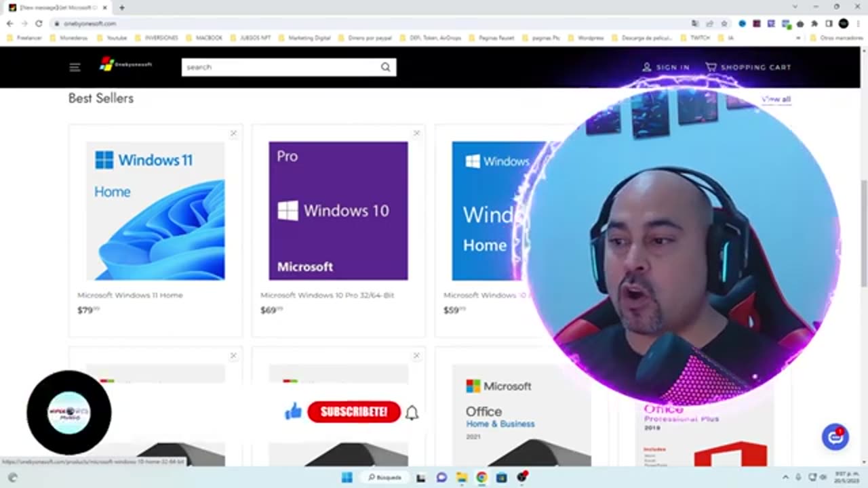
Task: Click the thumbs-up like icon
Action: pyautogui.click(x=293, y=411)
